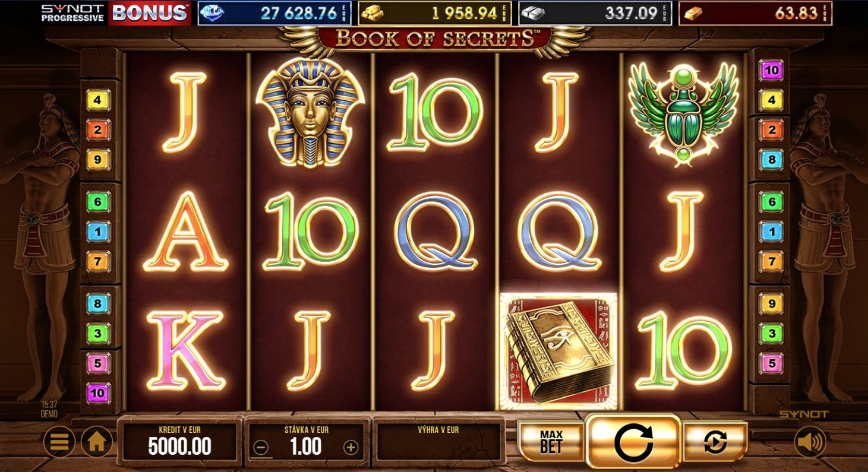Image resolution: width=868 pixels, height=472 pixels.
Task: Decrease the bet with the minus icon
Action: [261, 448]
